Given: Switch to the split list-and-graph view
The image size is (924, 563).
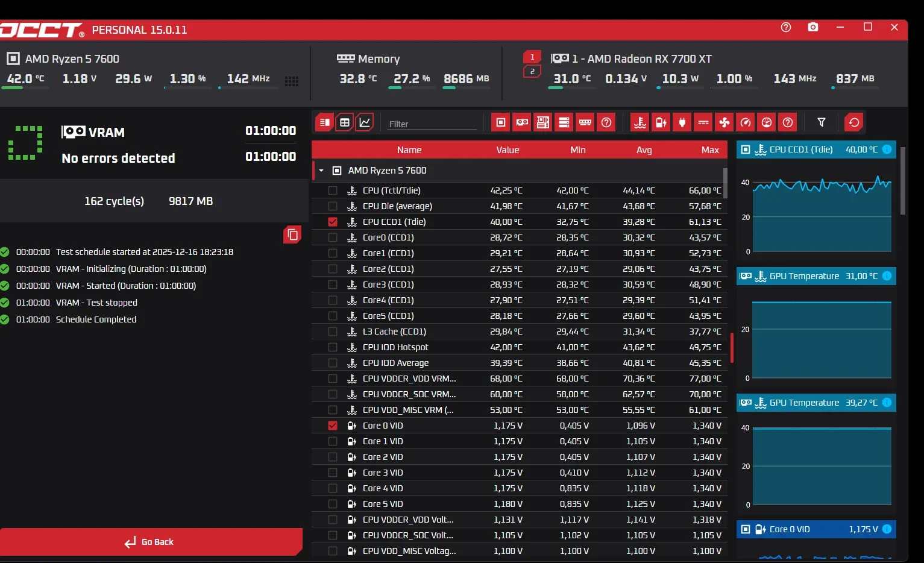Looking at the screenshot, I should (x=324, y=122).
